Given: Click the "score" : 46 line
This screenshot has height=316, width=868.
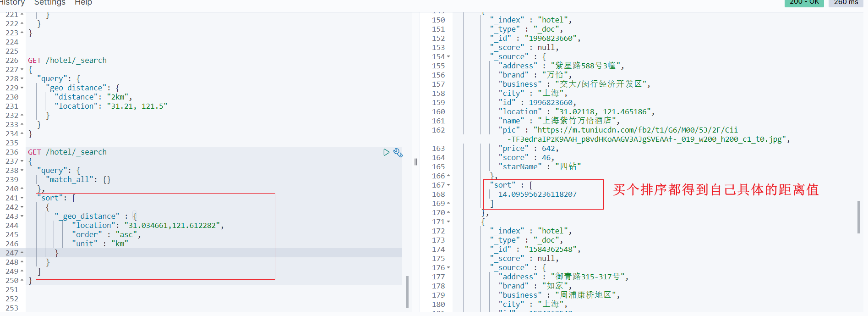Looking at the screenshot, I should 526,157.
